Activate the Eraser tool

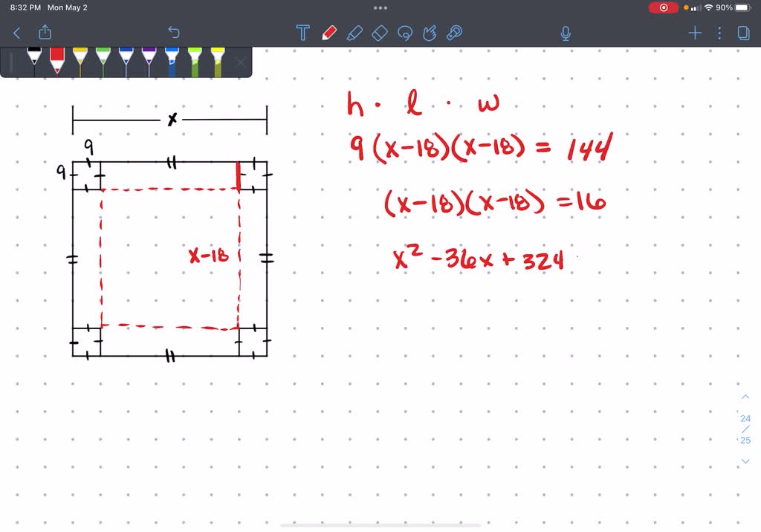tap(380, 33)
